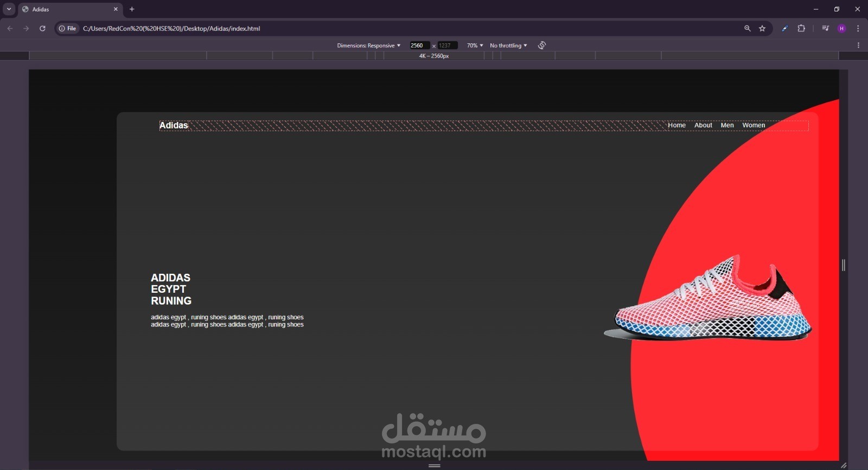Screen dimensions: 868x470
Task: Focus the address bar URL
Action: coord(171,29)
